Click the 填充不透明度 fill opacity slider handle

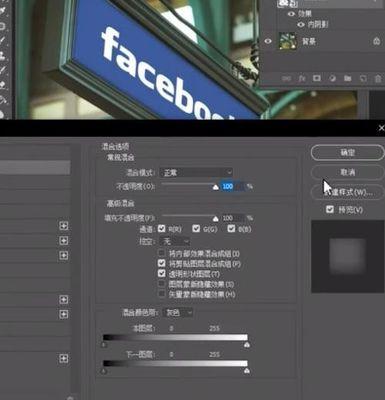click(x=216, y=219)
